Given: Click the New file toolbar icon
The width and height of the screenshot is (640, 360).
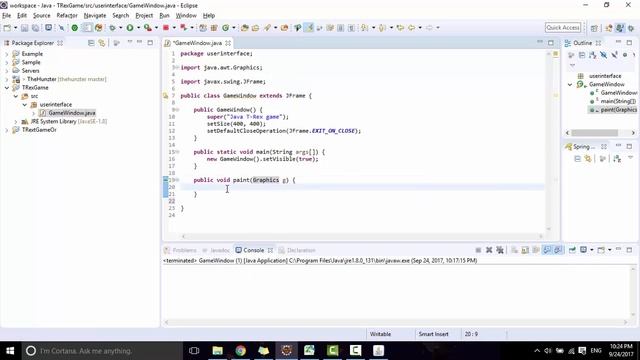Looking at the screenshot, I should pyautogui.click(x=7, y=28).
